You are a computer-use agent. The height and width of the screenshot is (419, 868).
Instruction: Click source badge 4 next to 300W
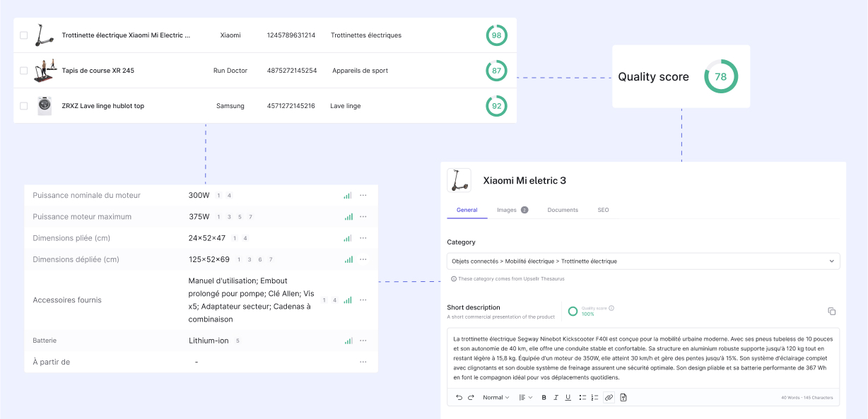pyautogui.click(x=229, y=196)
